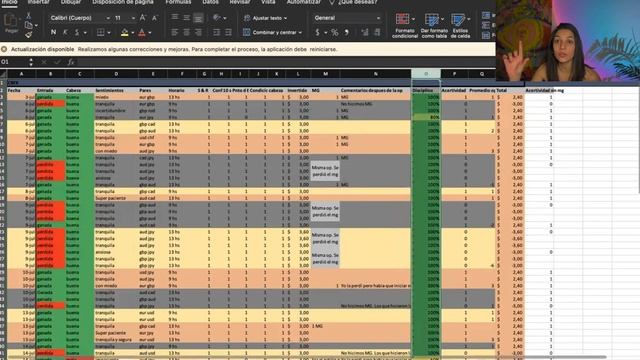Open the Datos ribbon tab

(x=210, y=2)
